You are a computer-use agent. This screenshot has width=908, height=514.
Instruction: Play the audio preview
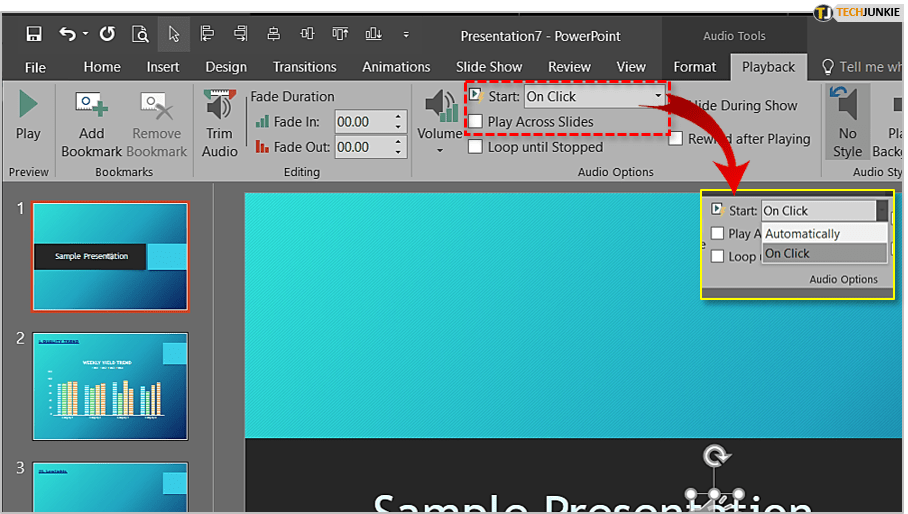(28, 118)
